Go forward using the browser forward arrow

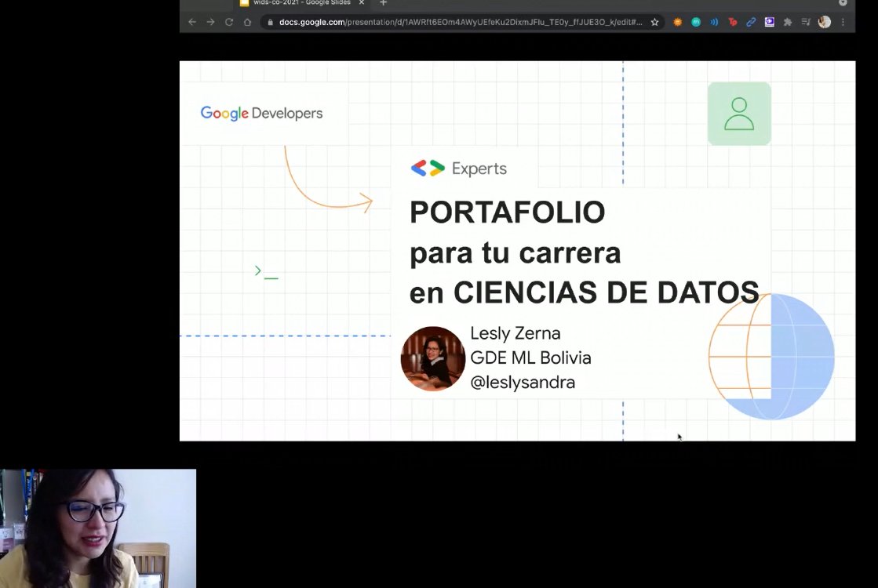tap(210, 23)
